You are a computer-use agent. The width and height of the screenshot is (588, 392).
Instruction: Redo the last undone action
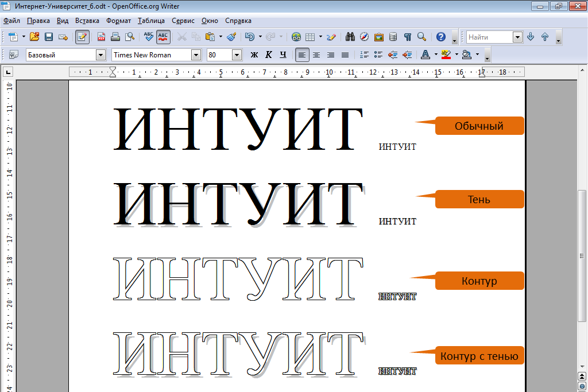click(x=270, y=37)
